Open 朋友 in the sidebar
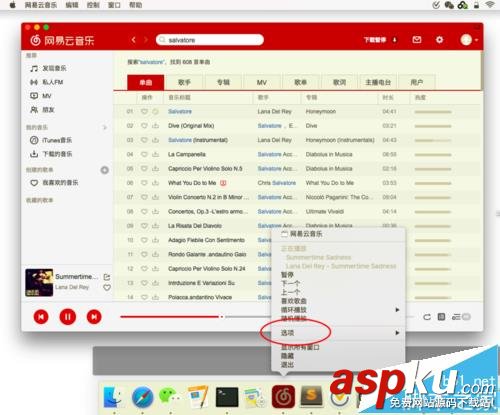The height and width of the screenshot is (415, 500). 42,110
